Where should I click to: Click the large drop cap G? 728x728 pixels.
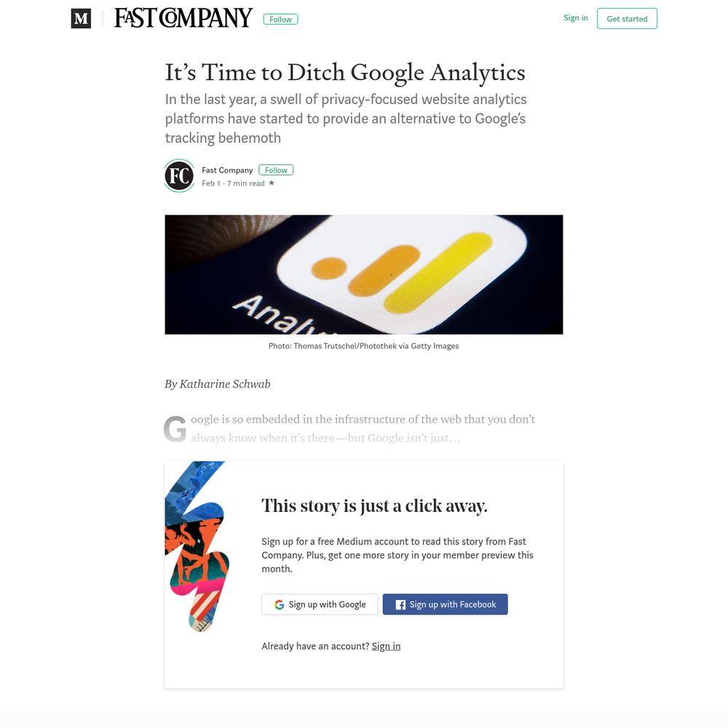(175, 429)
